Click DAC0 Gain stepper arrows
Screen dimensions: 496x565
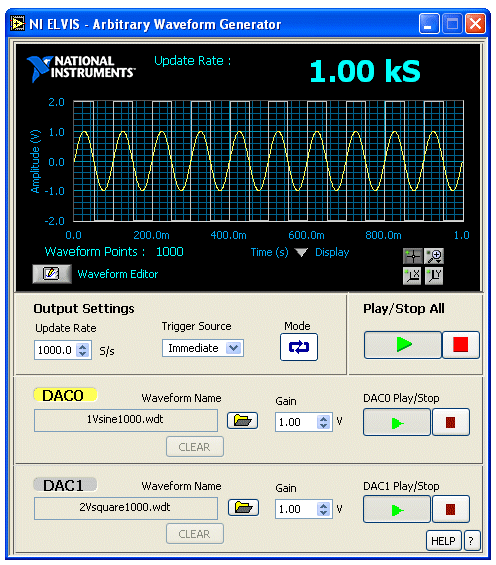(323, 422)
